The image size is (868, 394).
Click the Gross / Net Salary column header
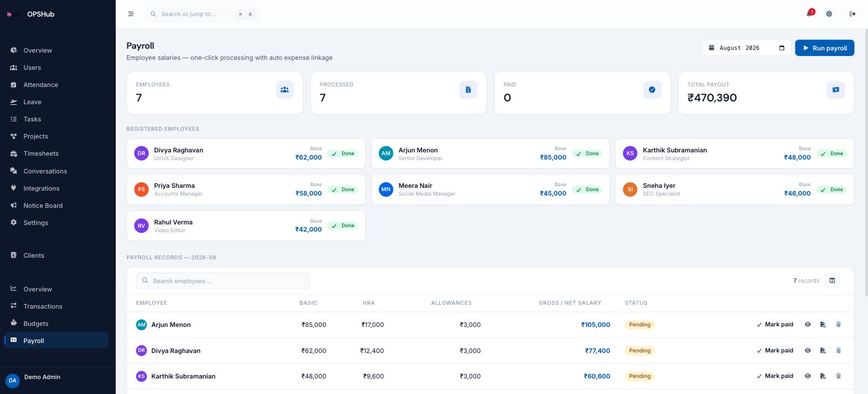click(x=570, y=303)
